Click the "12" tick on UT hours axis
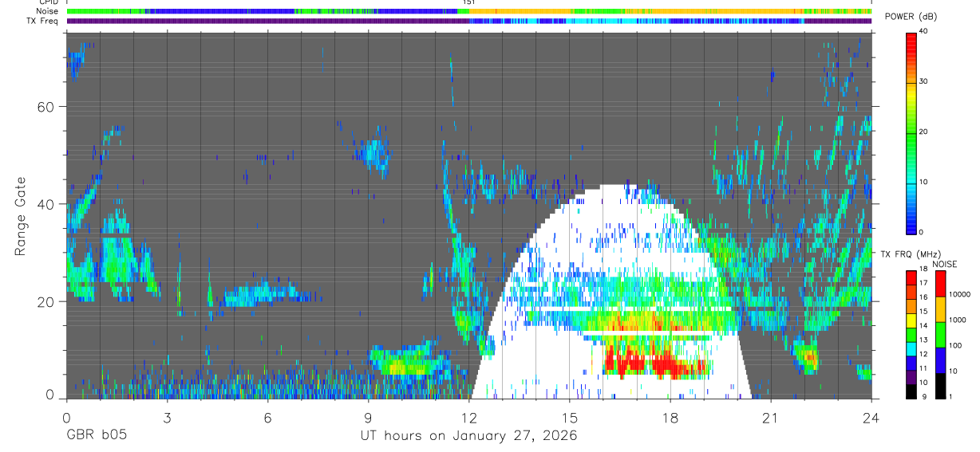Viewport: 980px width, 452px height. tap(468, 418)
